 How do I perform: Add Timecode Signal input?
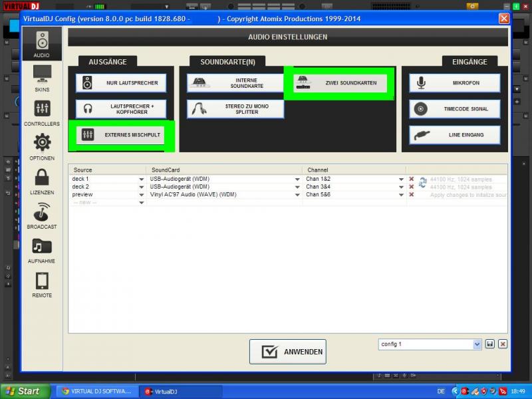(455, 109)
